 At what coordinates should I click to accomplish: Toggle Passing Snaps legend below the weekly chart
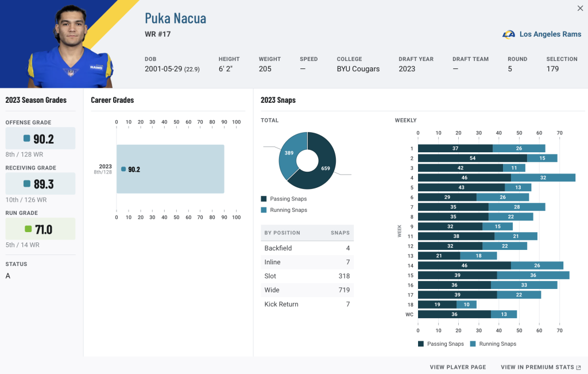[x=441, y=344]
